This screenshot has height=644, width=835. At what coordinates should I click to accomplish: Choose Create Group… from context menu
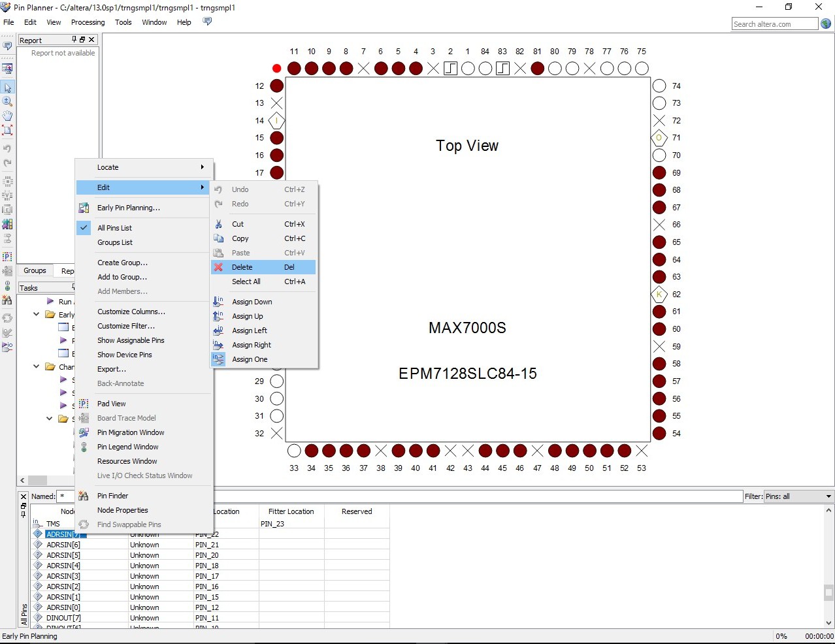pos(144,263)
